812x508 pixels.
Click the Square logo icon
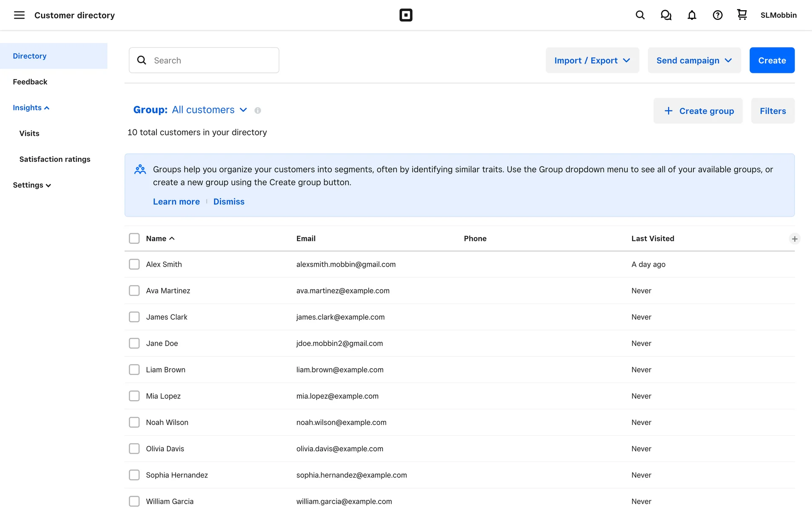[406, 15]
